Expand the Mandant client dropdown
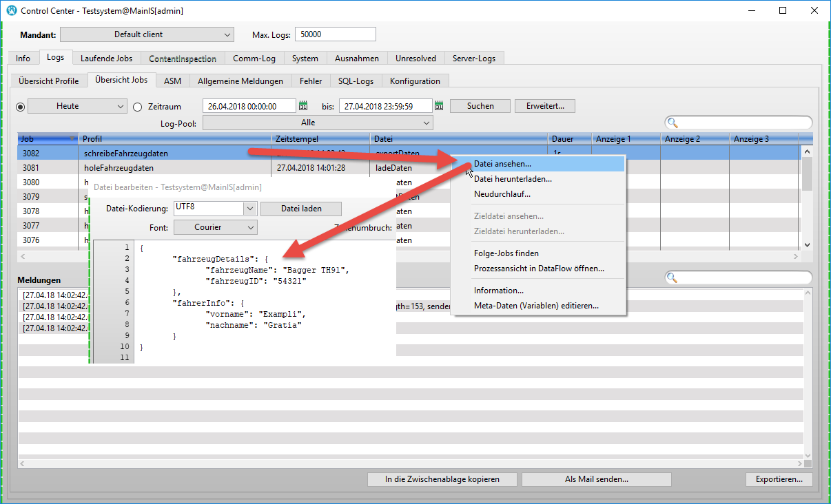Image resolution: width=831 pixels, height=504 pixels. (x=228, y=34)
